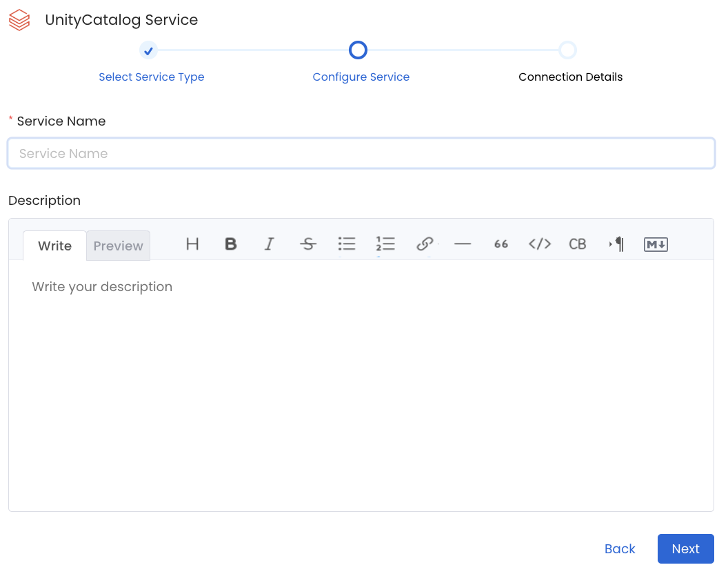The width and height of the screenshot is (728, 585).
Task: Apply strikethrough formatting
Action: click(x=308, y=244)
